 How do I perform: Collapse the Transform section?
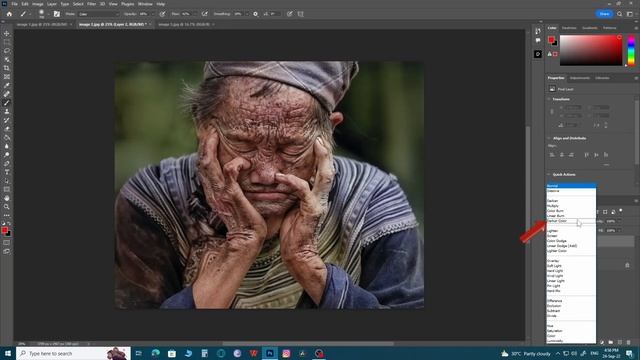point(549,99)
